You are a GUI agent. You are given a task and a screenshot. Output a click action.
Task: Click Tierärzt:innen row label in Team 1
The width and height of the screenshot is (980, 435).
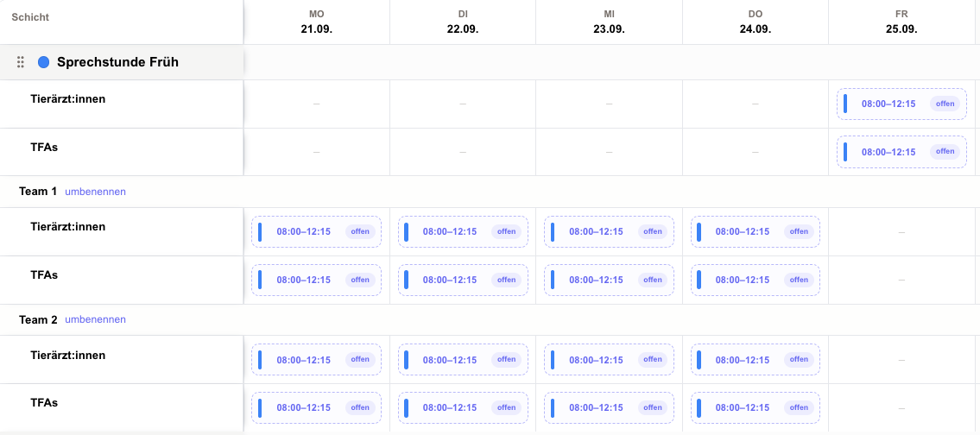coord(68,226)
